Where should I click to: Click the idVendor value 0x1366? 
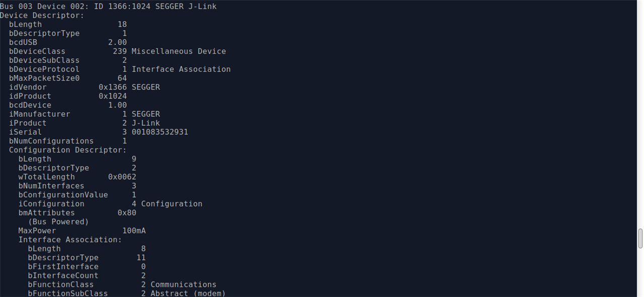(x=113, y=87)
